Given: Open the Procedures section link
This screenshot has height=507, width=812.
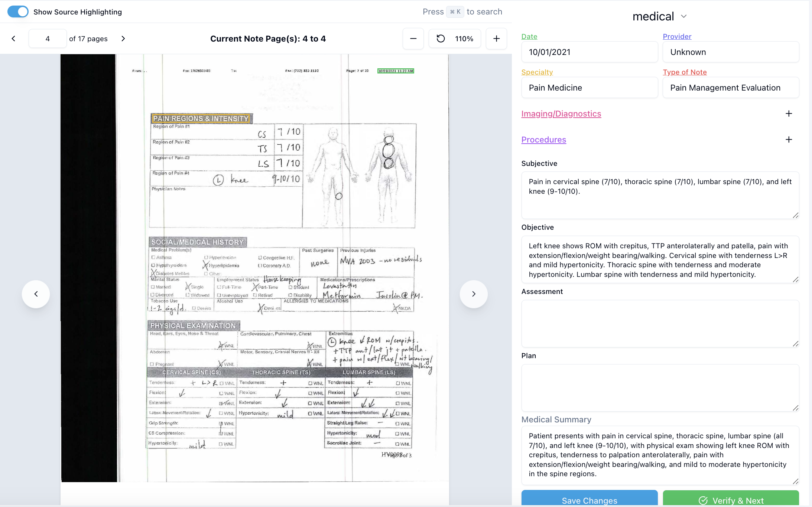Looking at the screenshot, I should pyautogui.click(x=543, y=140).
